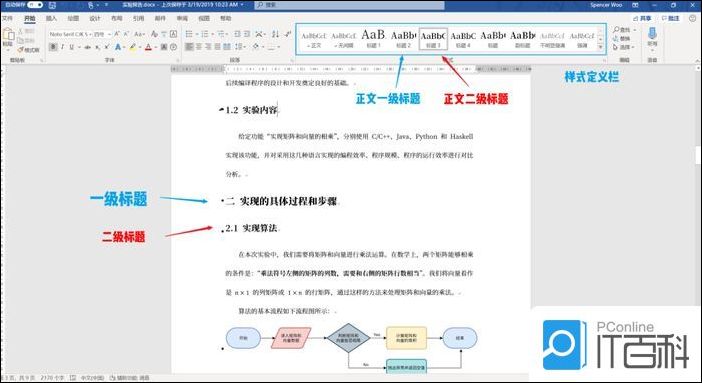The width and height of the screenshot is (702, 383).
Task: Switch to the 布局 tab
Action: pyautogui.click(x=117, y=18)
